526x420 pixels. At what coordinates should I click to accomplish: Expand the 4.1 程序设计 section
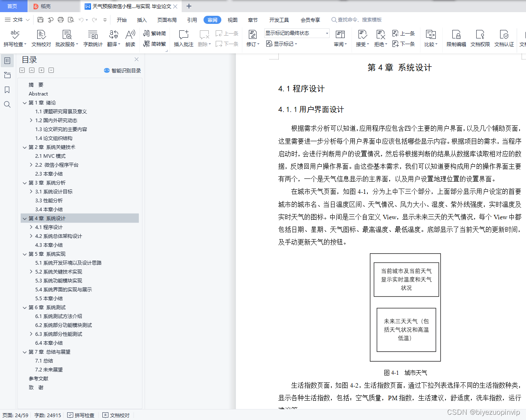pos(32,227)
